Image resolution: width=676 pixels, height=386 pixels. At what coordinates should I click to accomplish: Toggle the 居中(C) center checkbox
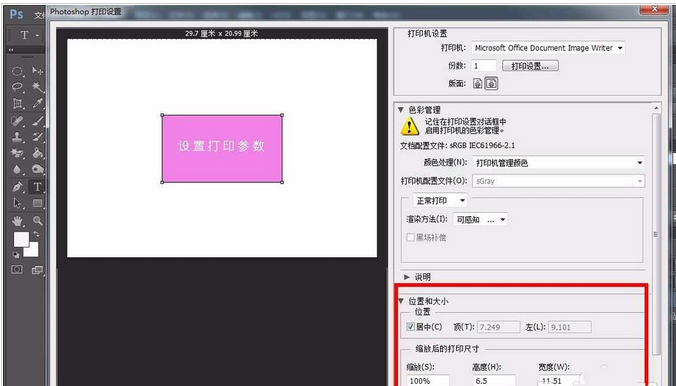click(410, 327)
